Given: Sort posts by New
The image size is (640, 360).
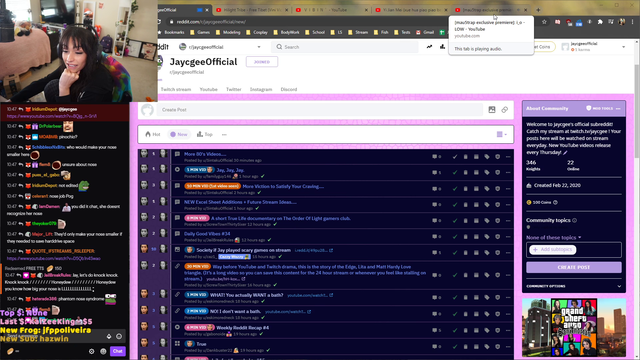Looking at the screenshot, I should [179, 134].
